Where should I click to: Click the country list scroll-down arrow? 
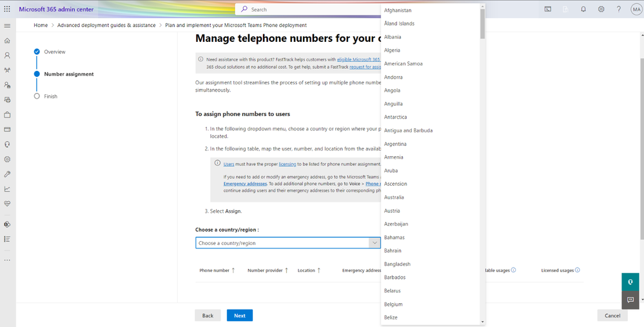[482, 322]
